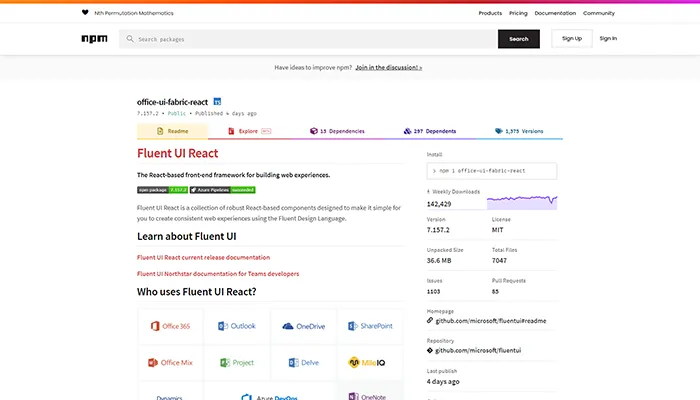
Task: Click the repository git diamond icon
Action: (x=430, y=350)
